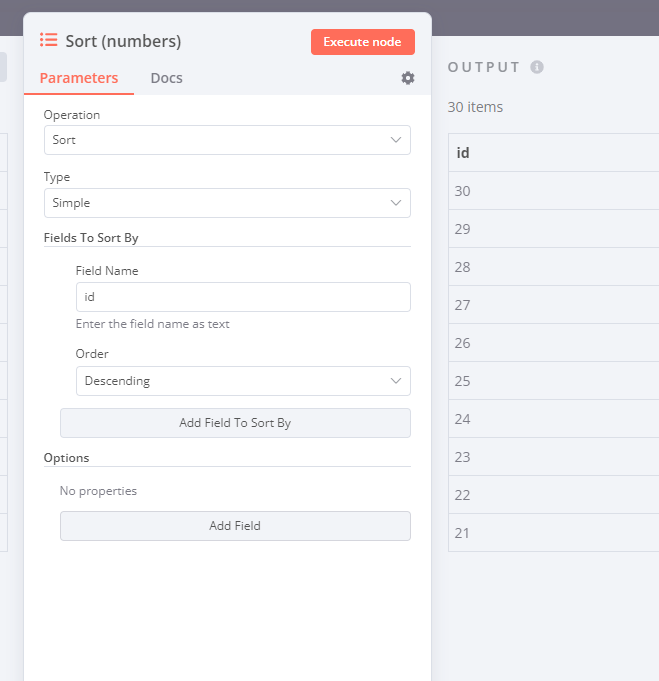Click the Add Field options button
This screenshot has width=659, height=681.
click(235, 526)
